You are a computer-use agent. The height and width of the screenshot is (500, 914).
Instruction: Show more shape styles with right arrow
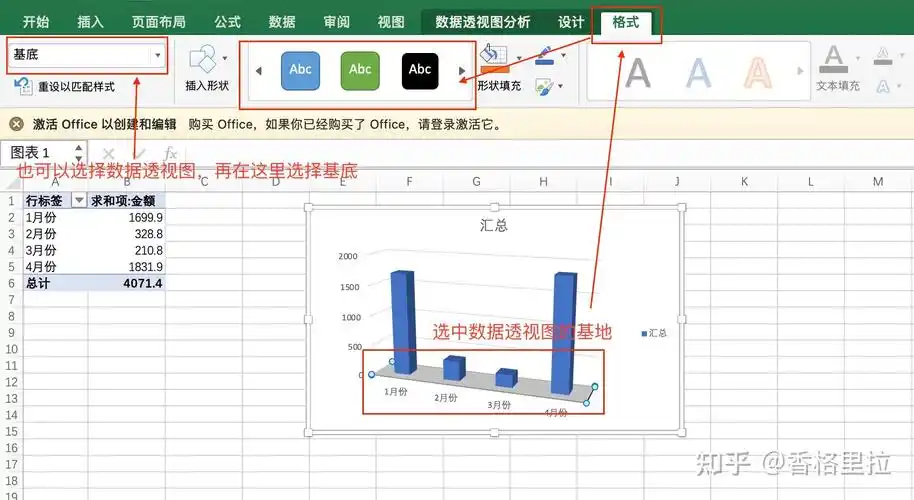(x=462, y=71)
